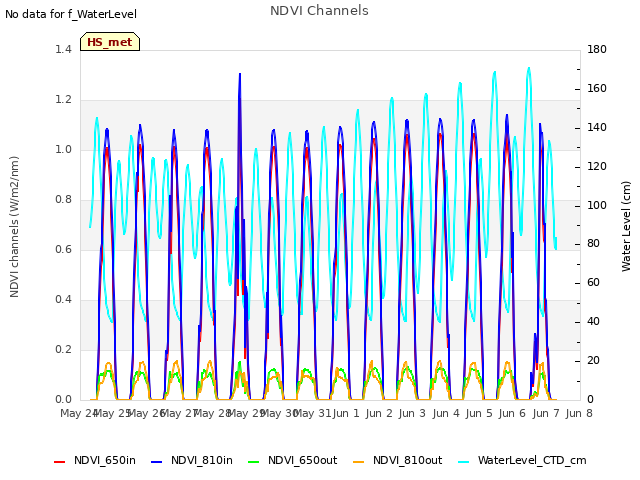Image resolution: width=640 pixels, height=480 pixels.
Task: Select the 'No data for f_WaterLevel' message
Action: point(71,14)
